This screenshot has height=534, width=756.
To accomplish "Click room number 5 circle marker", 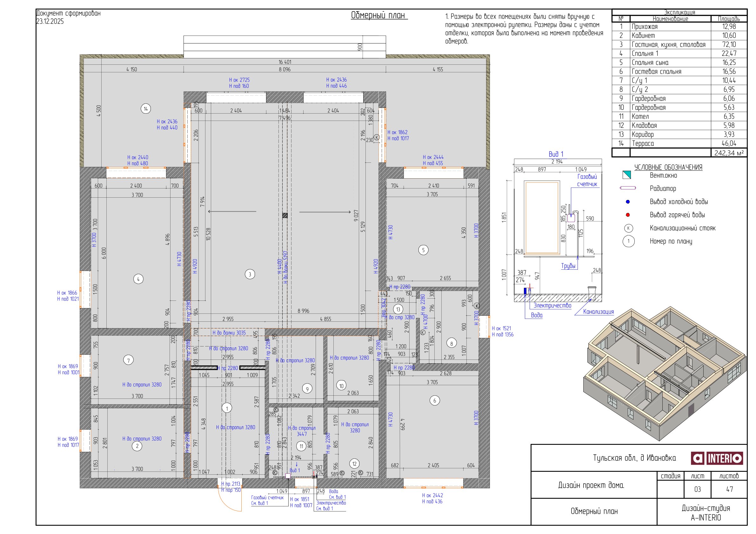I will pyautogui.click(x=423, y=250).
